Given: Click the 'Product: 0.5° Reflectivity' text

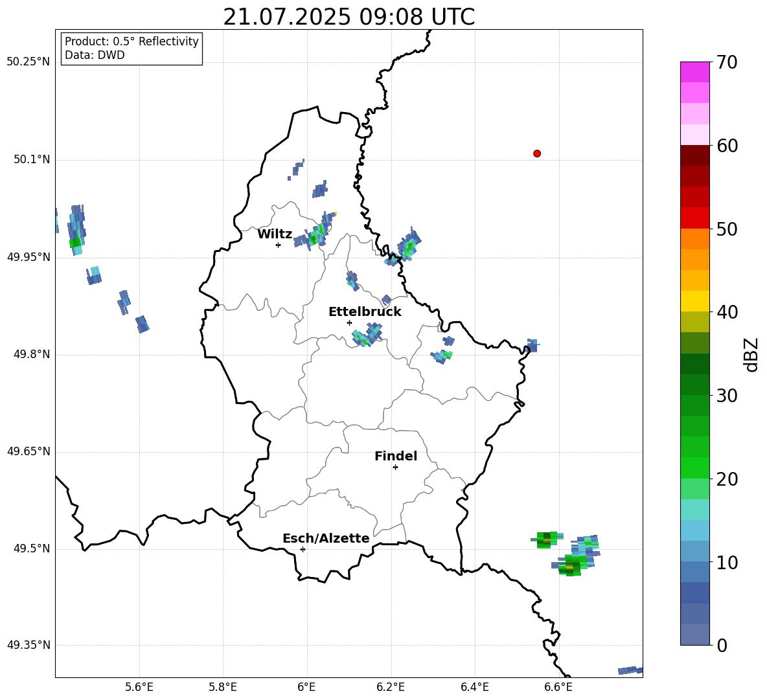Looking at the screenshot, I should tap(132, 41).
